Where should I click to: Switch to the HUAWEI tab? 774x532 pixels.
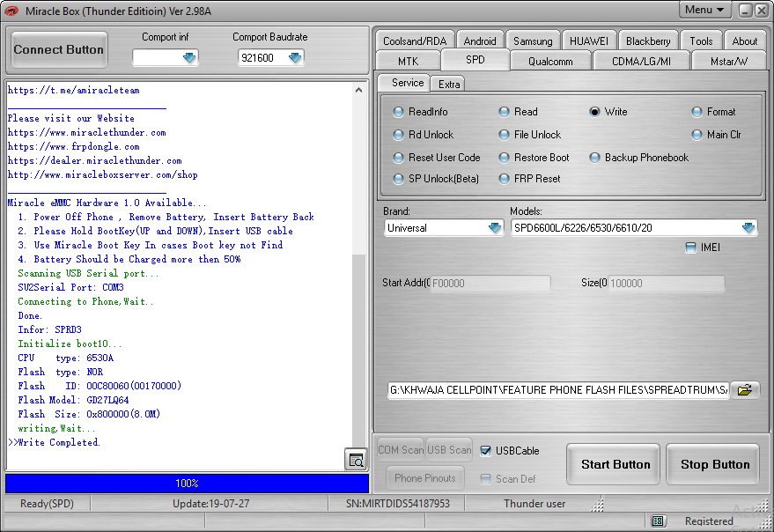[589, 41]
